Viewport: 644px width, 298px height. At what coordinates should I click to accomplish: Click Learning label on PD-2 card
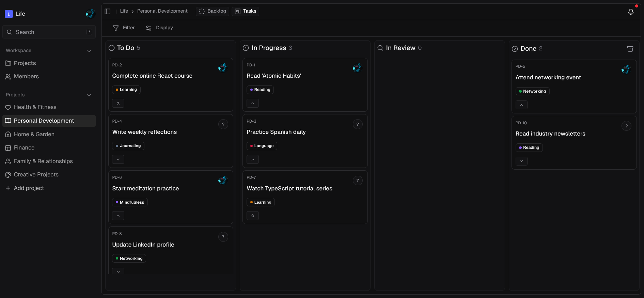pyautogui.click(x=126, y=90)
